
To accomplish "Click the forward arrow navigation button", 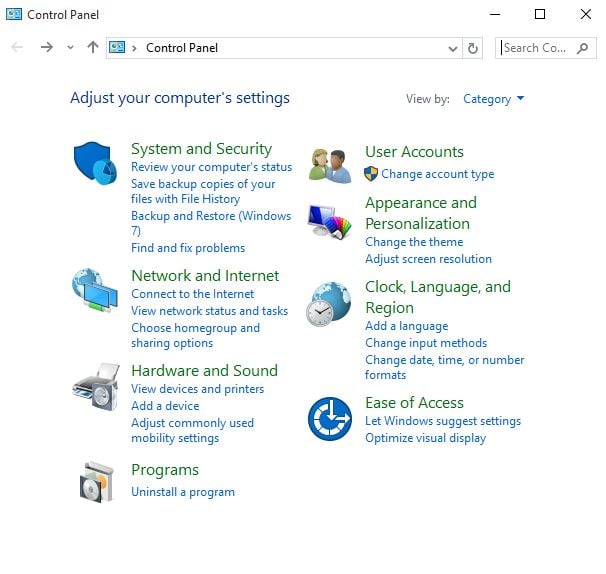I will click(47, 48).
